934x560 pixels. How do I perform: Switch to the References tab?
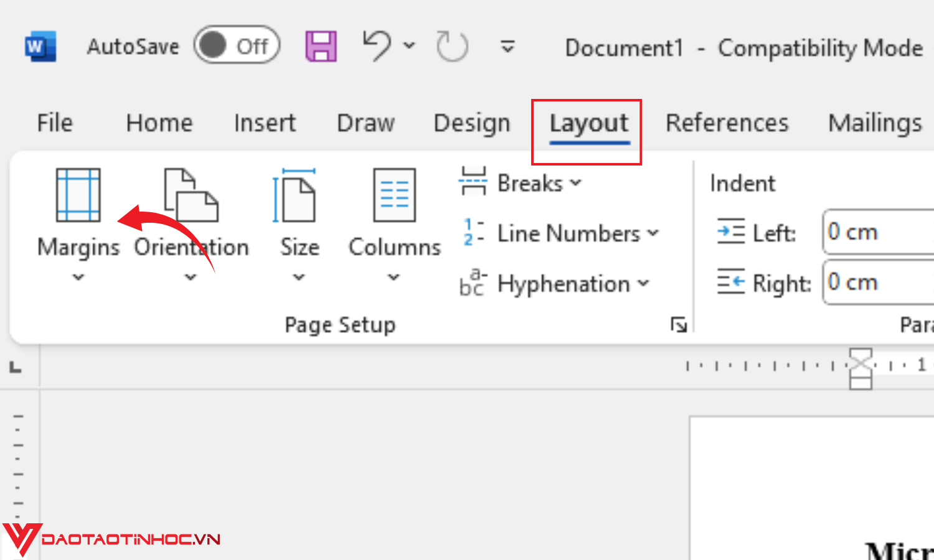727,123
